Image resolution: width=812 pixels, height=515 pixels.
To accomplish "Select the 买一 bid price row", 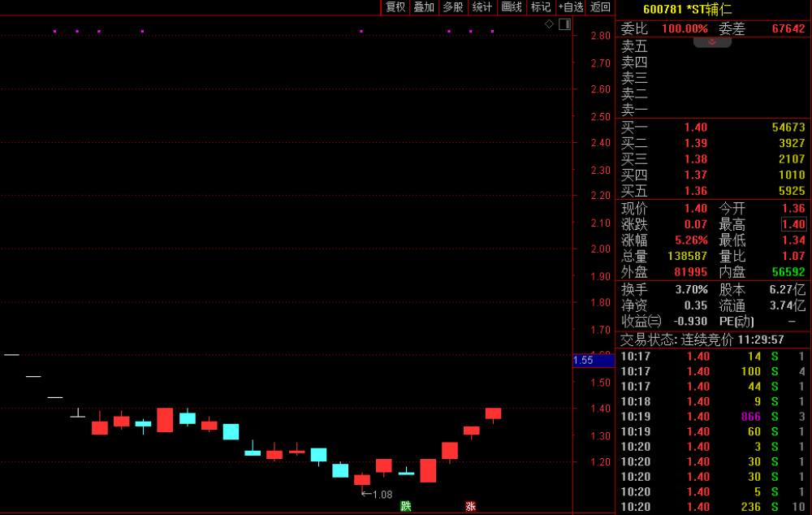I will point(713,128).
